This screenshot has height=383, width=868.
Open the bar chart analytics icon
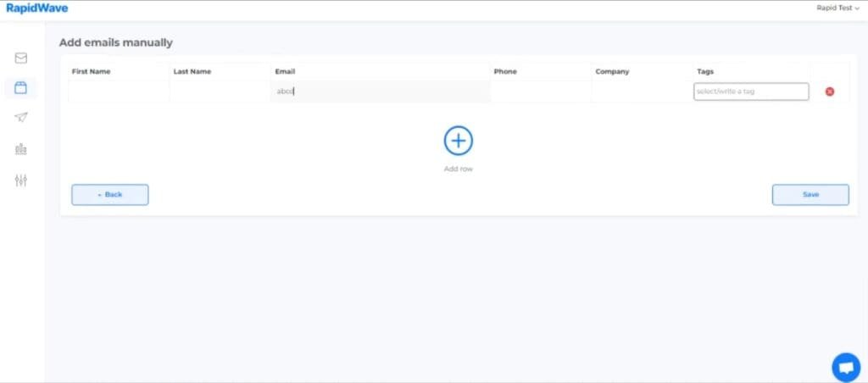[x=21, y=149]
